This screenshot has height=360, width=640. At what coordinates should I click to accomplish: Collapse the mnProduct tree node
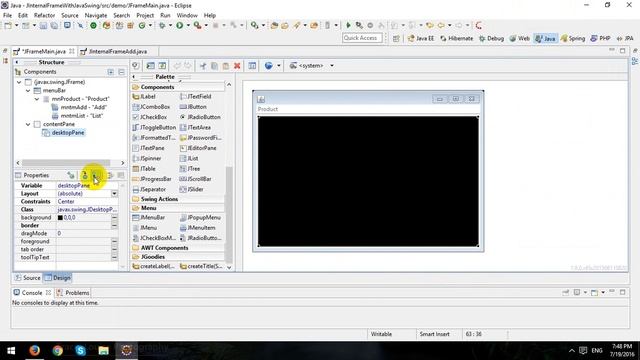(x=37, y=99)
